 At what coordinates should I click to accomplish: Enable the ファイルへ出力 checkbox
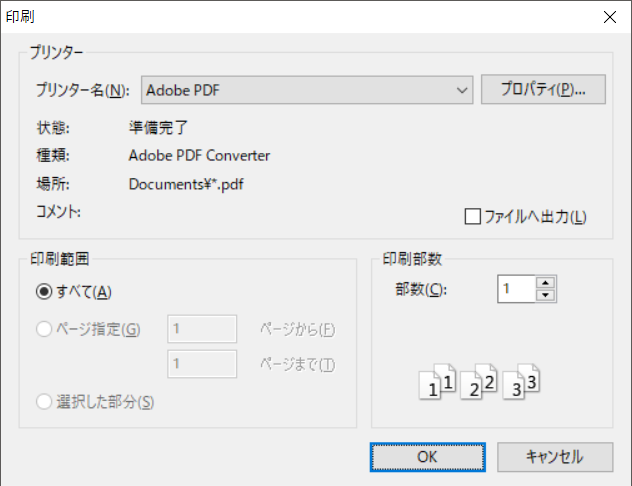click(472, 216)
